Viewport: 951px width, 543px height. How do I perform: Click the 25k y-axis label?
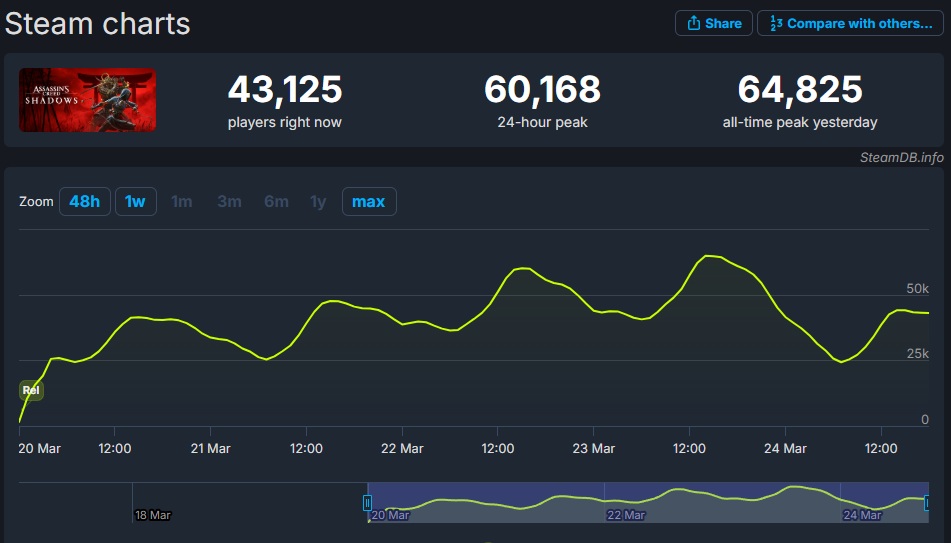[x=917, y=354]
